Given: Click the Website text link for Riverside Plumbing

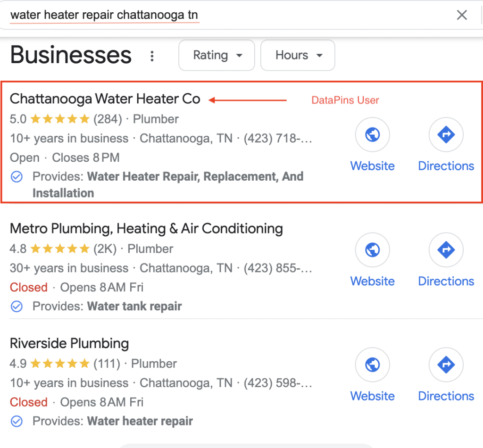Looking at the screenshot, I should point(373,396).
